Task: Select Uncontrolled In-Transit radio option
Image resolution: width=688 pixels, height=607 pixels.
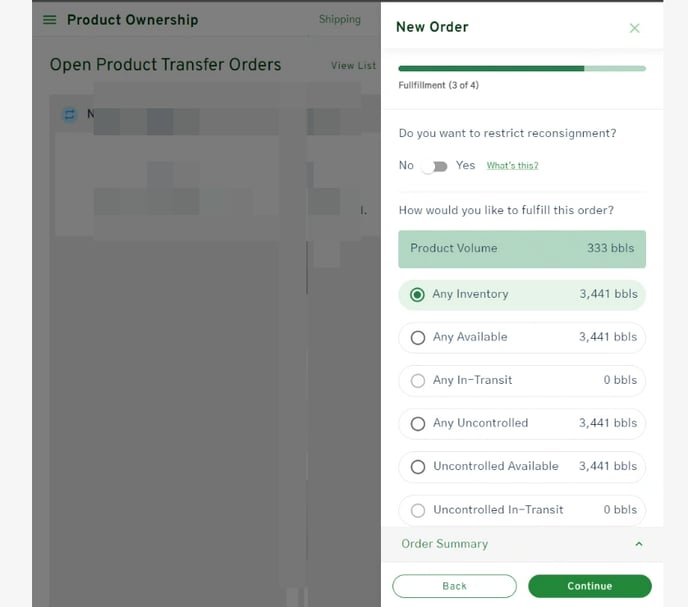Action: pyautogui.click(x=418, y=510)
